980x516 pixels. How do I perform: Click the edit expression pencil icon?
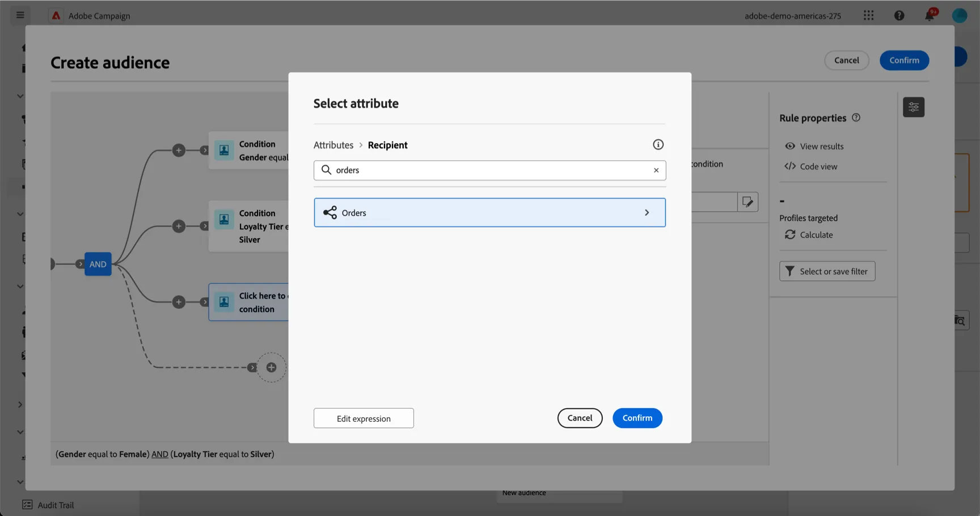(747, 202)
